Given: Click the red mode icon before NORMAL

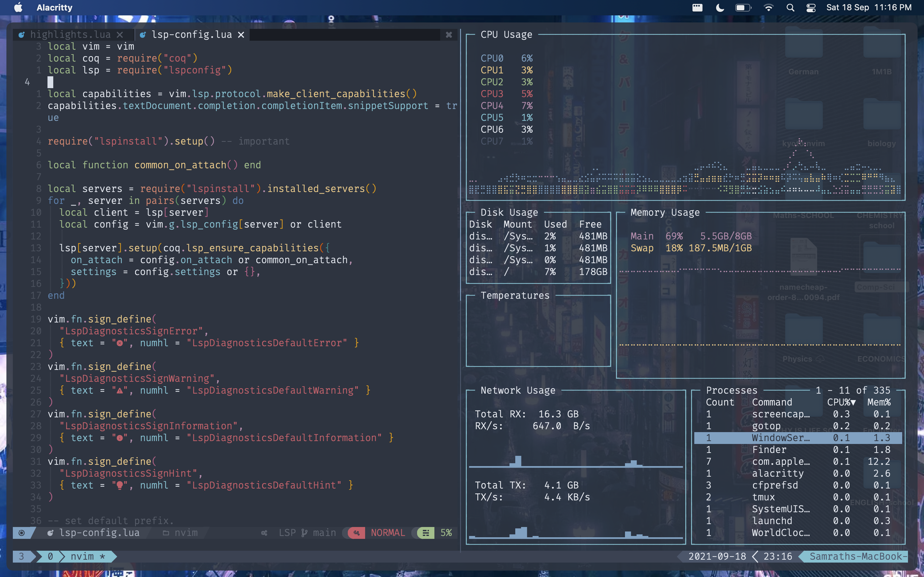Looking at the screenshot, I should click(x=356, y=533).
